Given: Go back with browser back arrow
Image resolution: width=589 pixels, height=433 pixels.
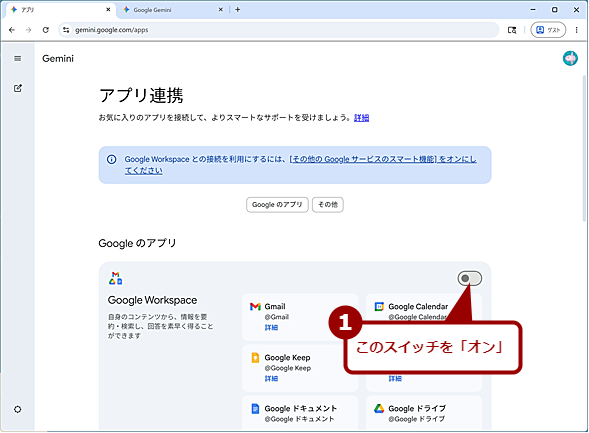Looking at the screenshot, I should pos(12,30).
